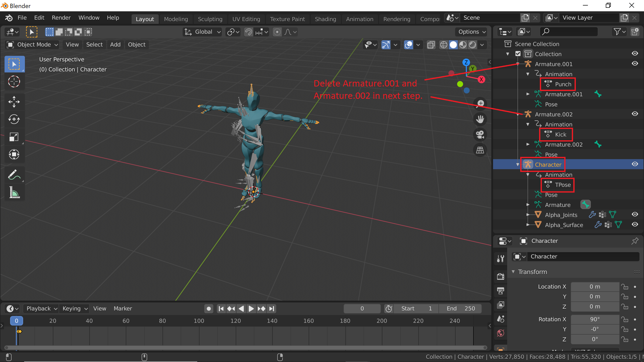Toggle camera view icon in viewport
Screen dimensions: 644x362
pos(480,135)
